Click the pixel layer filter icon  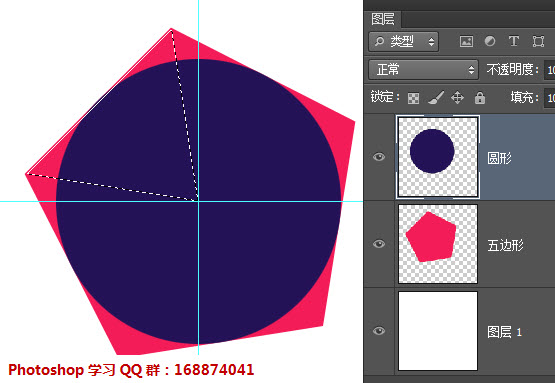click(x=466, y=41)
